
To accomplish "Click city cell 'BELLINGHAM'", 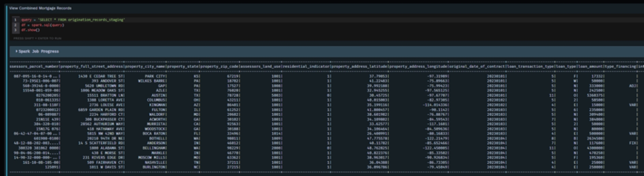I will [x=154, y=148].
